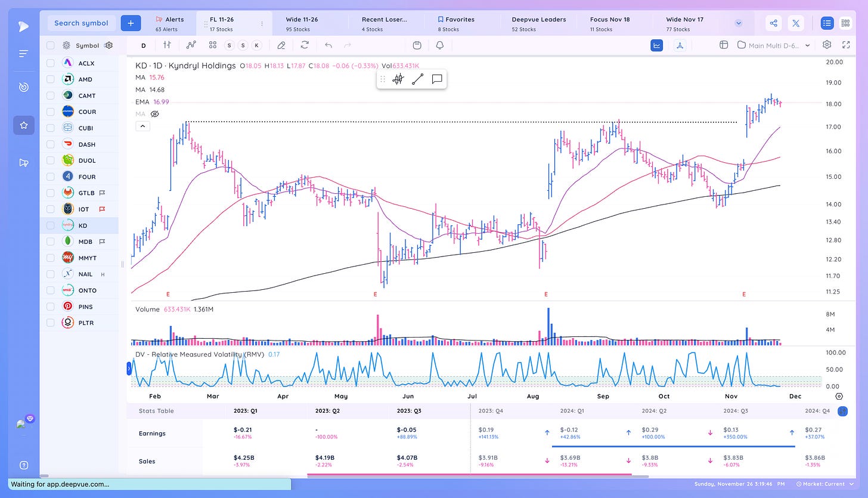Open the help question mark icon
The height and width of the screenshot is (498, 868).
pos(24,465)
